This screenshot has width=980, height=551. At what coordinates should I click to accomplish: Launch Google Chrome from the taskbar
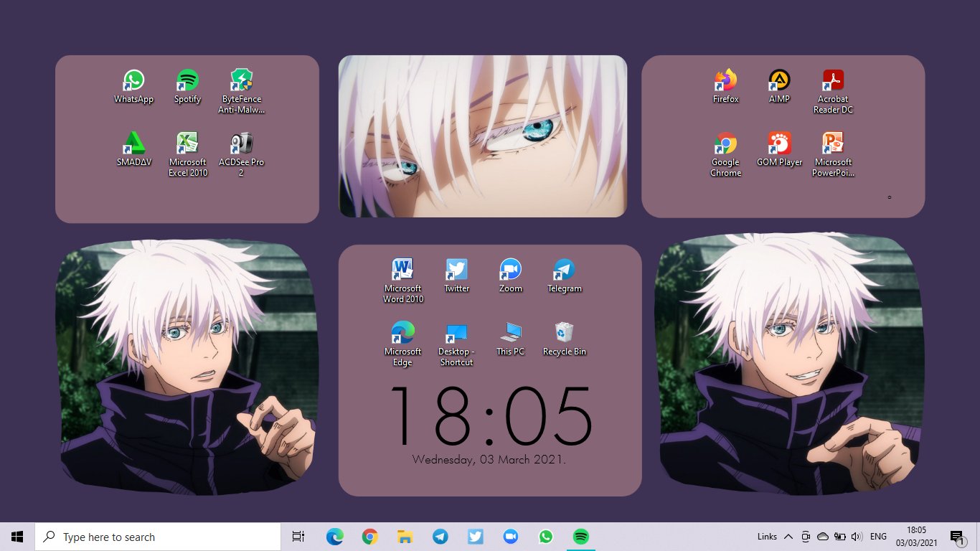point(369,537)
